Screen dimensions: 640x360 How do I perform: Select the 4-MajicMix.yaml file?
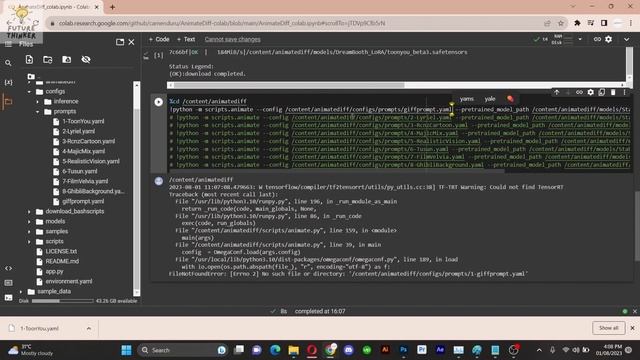84,151
